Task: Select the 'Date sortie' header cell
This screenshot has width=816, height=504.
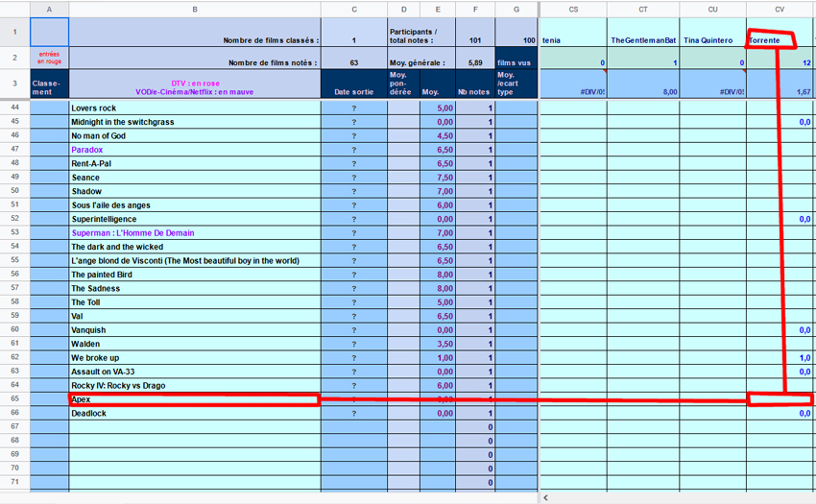Action: click(x=354, y=84)
